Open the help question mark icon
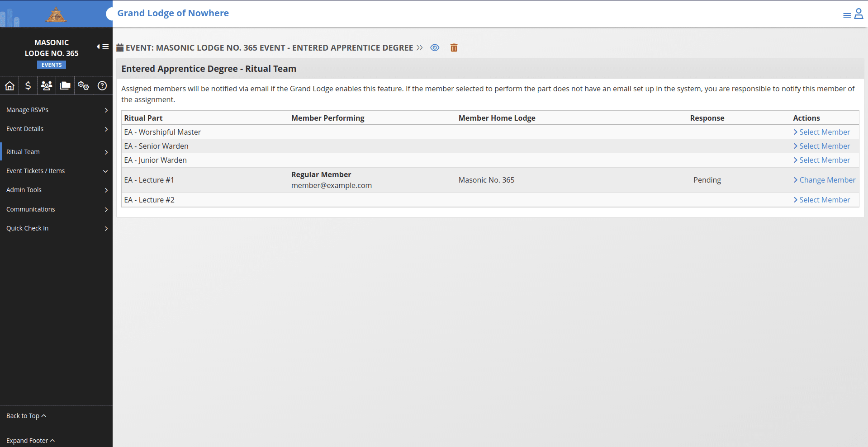This screenshot has height=447, width=868. tap(102, 85)
